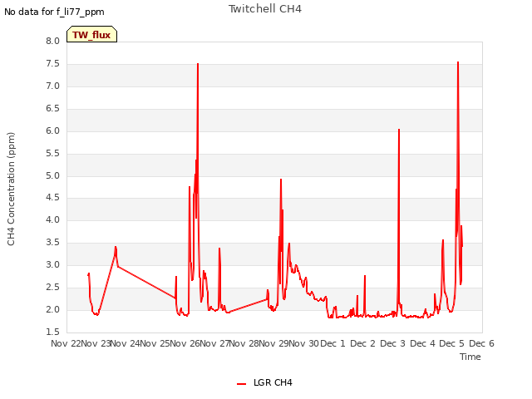Select the LGR CH4 legend text
The width and height of the screenshot is (532, 399).
tap(273, 382)
